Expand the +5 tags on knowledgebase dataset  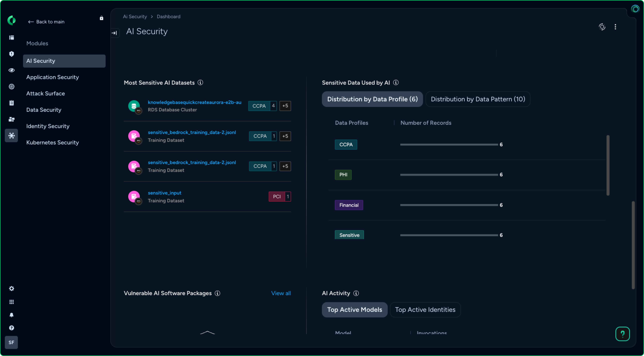pyautogui.click(x=285, y=106)
